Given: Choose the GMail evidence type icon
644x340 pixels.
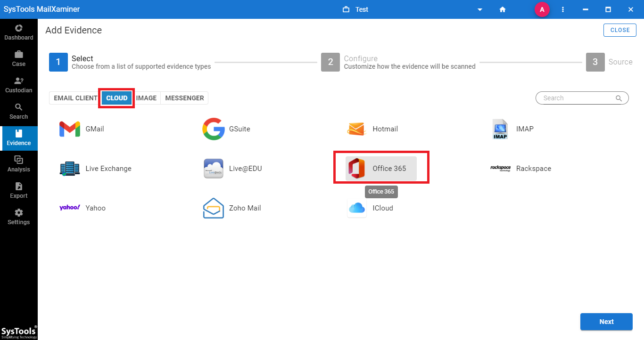Looking at the screenshot, I should click(70, 129).
